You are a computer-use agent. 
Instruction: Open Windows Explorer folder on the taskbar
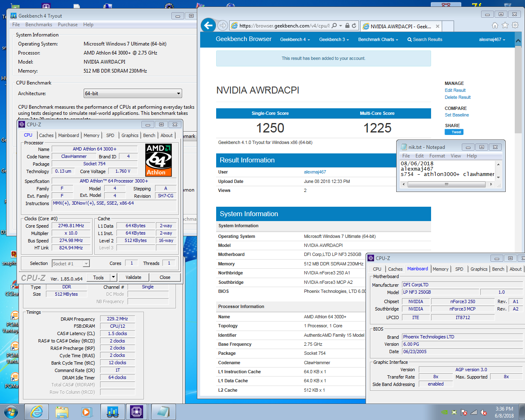[62, 412]
